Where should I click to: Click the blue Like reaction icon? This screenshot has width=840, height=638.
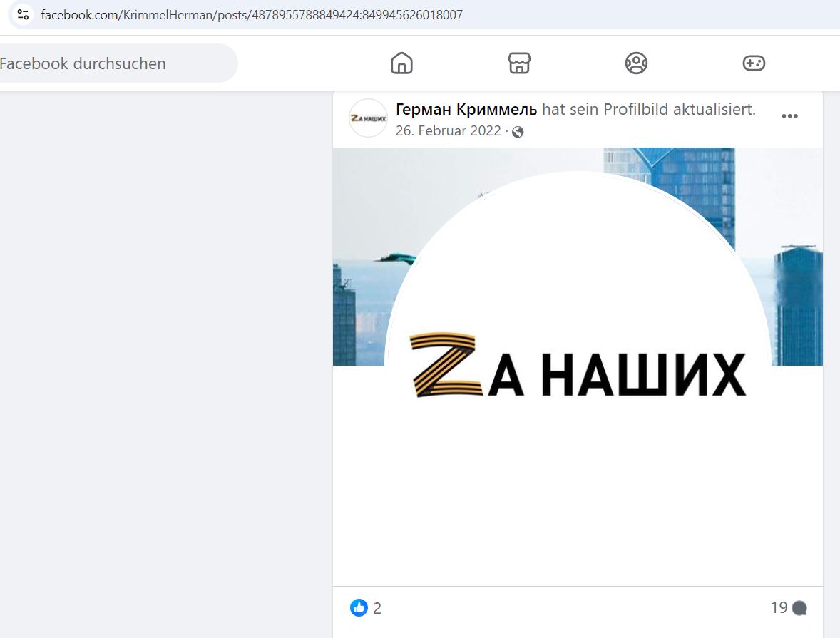coord(359,607)
